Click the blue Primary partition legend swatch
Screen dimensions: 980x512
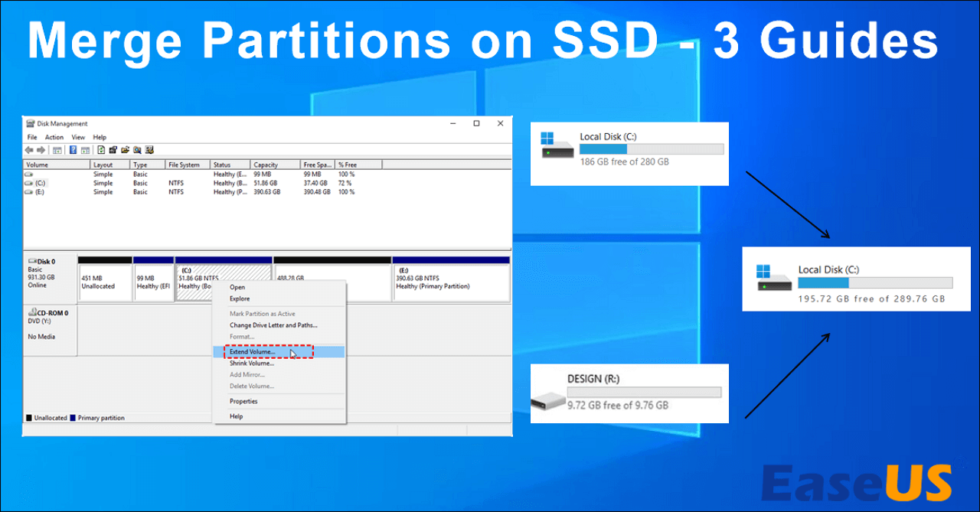[73, 418]
